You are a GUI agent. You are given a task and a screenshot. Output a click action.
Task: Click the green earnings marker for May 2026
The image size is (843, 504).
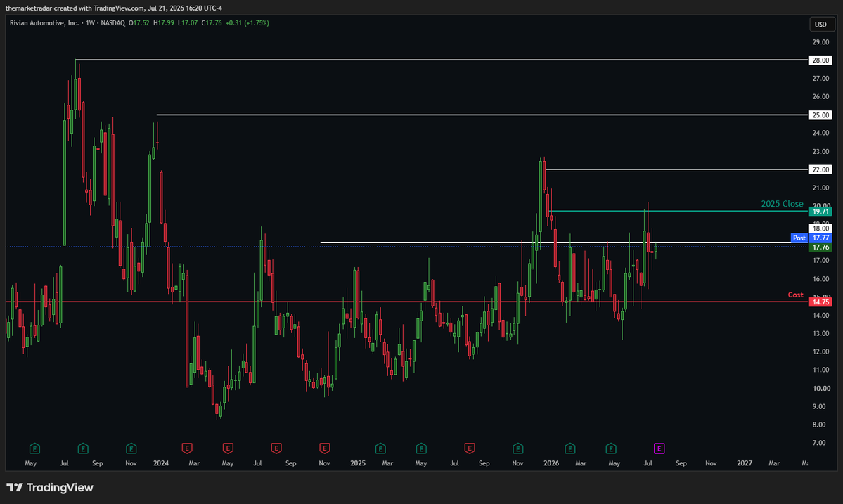[611, 448]
